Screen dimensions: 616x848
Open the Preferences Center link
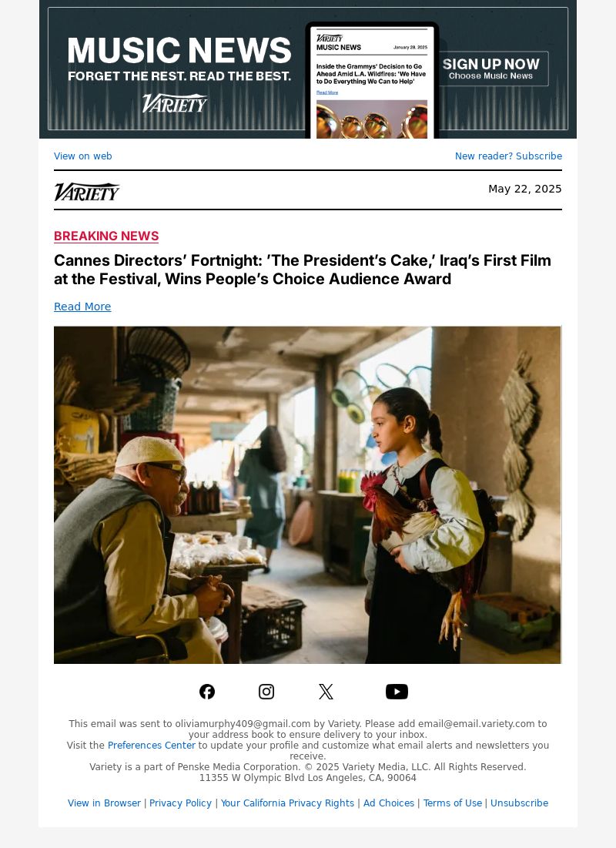coord(152,746)
